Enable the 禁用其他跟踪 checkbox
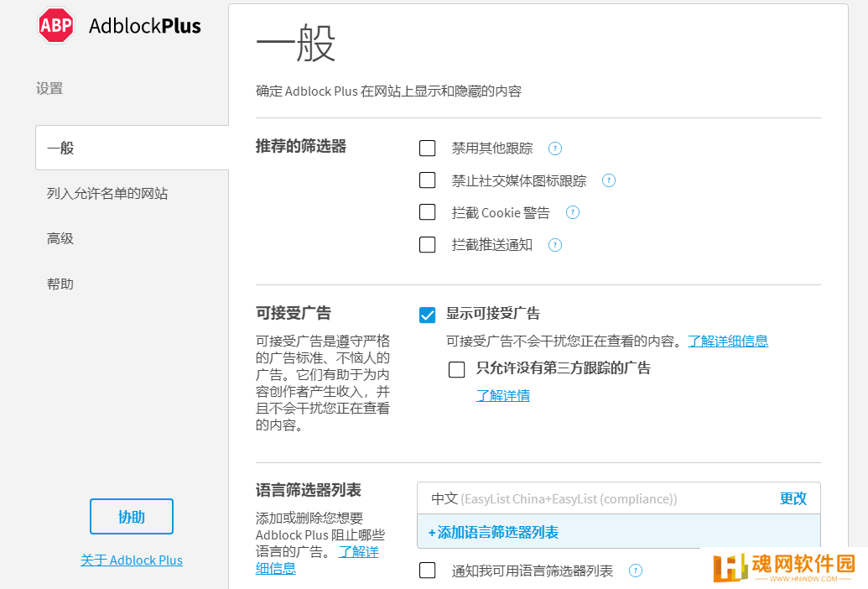The height and width of the screenshot is (589, 868). pyautogui.click(x=428, y=149)
